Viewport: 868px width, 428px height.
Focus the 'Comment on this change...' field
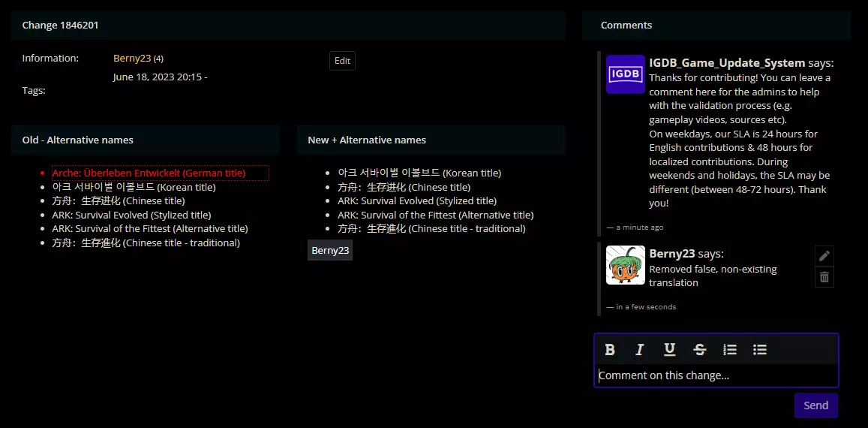pyautogui.click(x=716, y=375)
